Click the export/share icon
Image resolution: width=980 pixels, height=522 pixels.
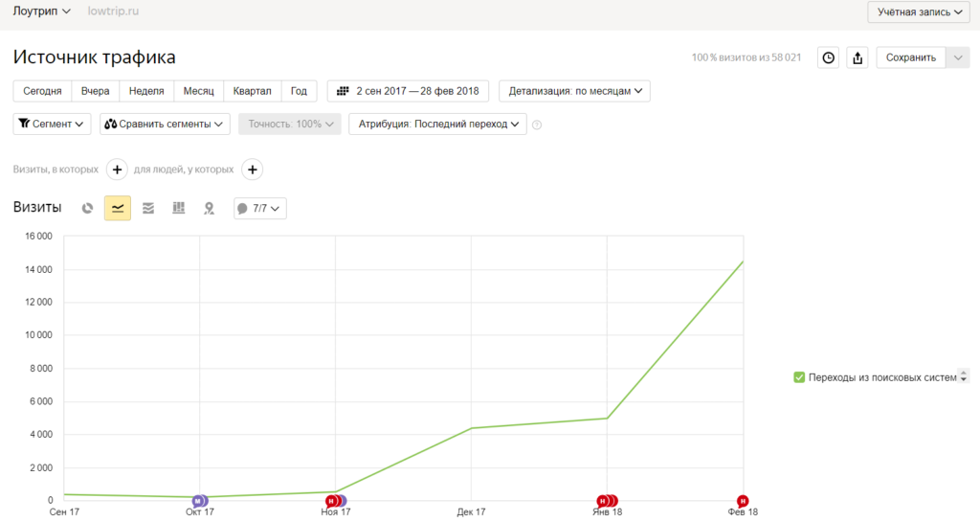(857, 57)
